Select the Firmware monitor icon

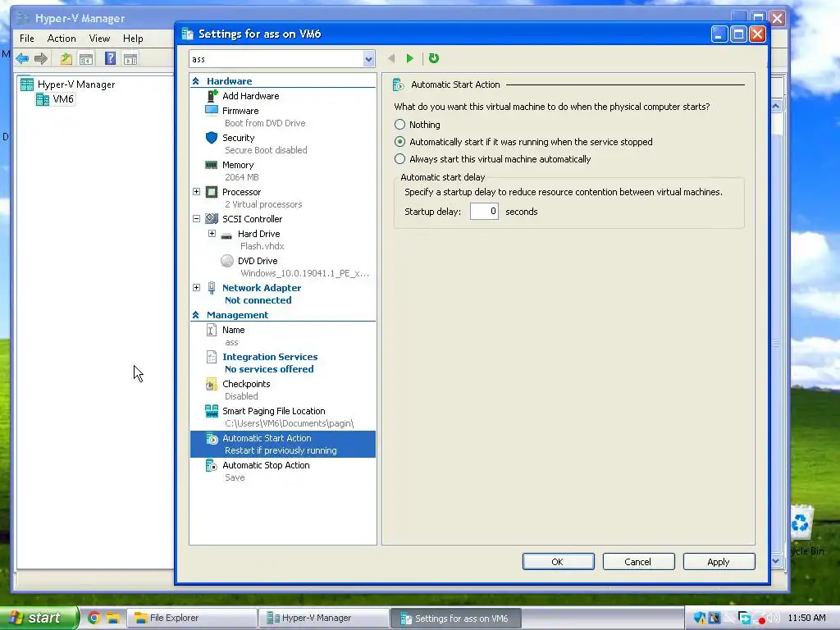coord(212,111)
